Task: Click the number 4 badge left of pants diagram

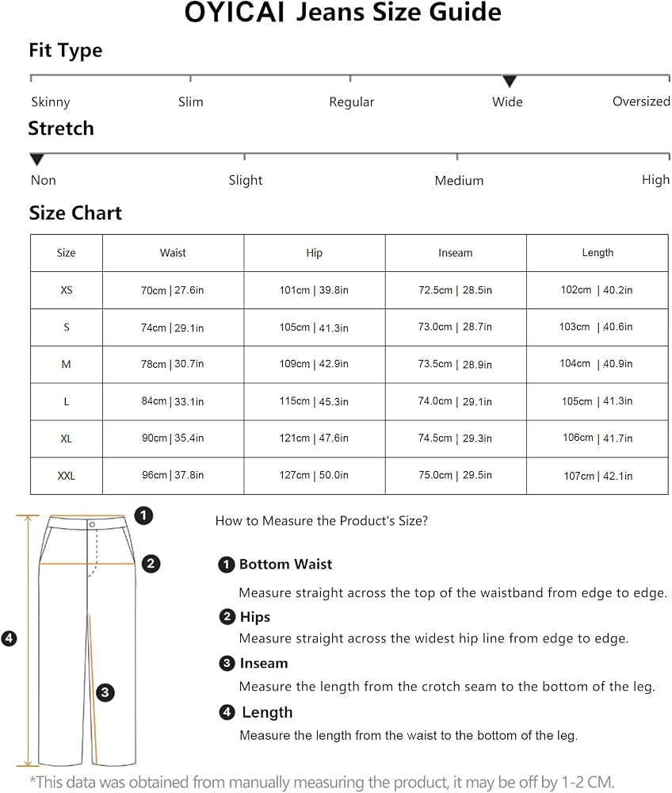Action: (9, 638)
